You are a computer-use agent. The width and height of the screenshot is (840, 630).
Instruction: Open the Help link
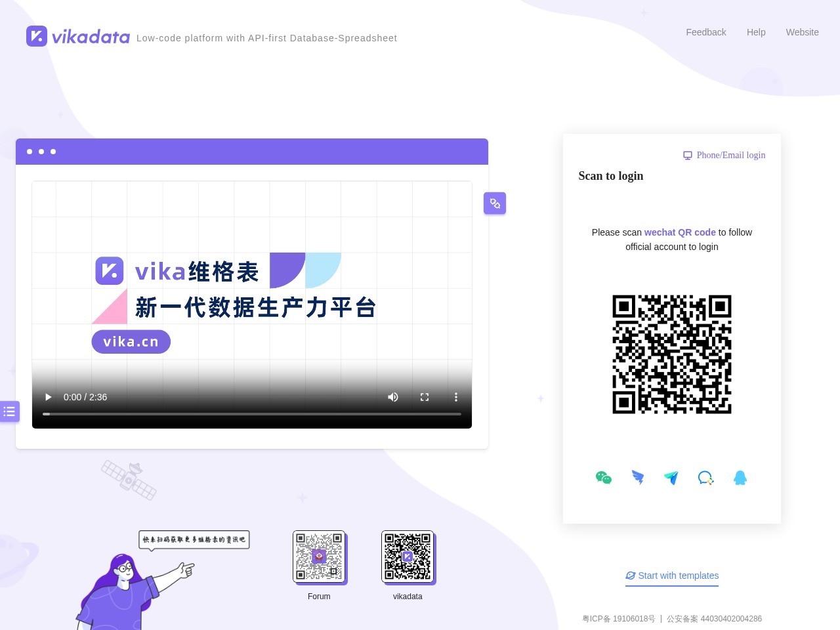[x=756, y=32]
